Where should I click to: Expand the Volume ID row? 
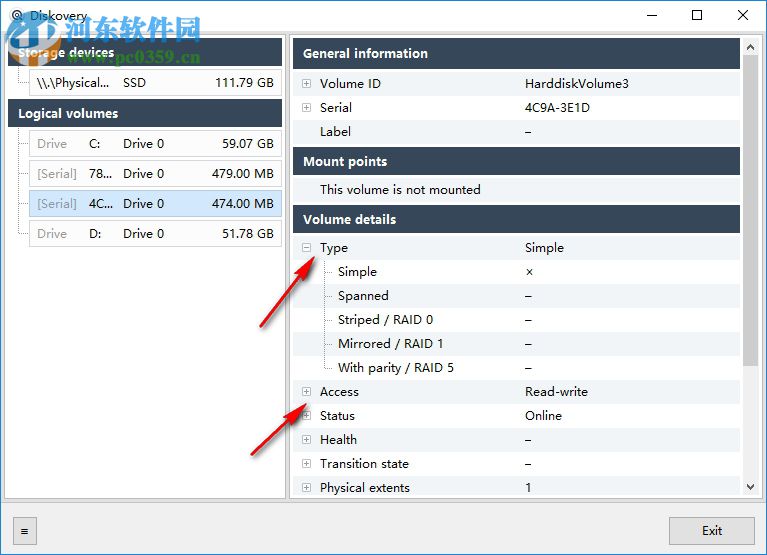(306, 84)
